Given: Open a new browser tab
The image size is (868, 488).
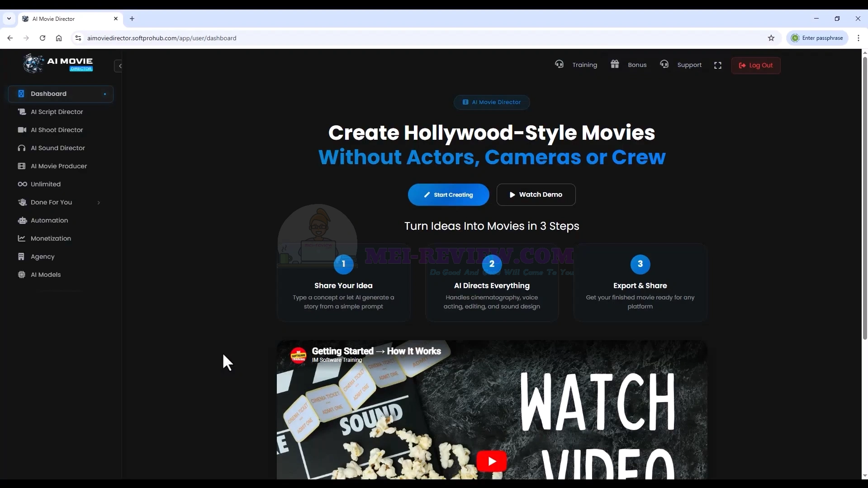Looking at the screenshot, I should point(132,19).
